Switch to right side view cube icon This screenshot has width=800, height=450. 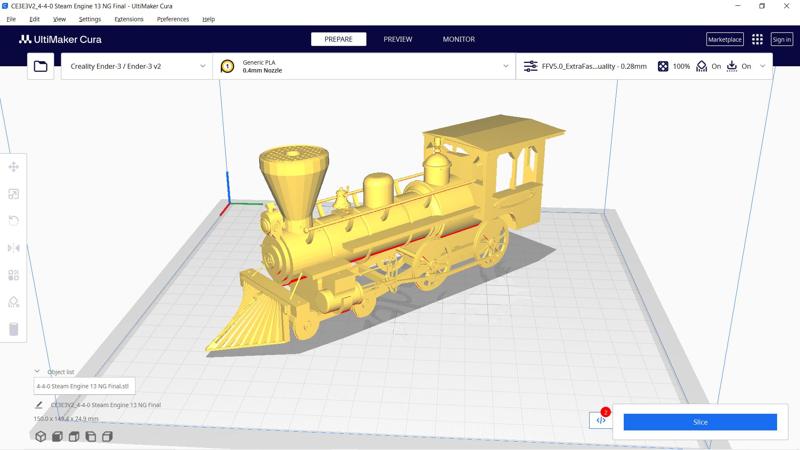[107, 436]
